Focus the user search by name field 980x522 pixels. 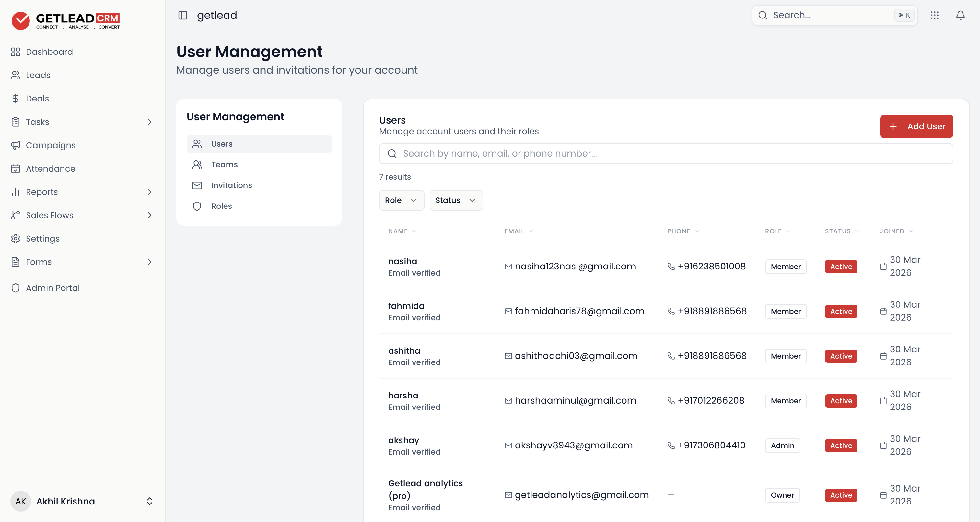666,153
